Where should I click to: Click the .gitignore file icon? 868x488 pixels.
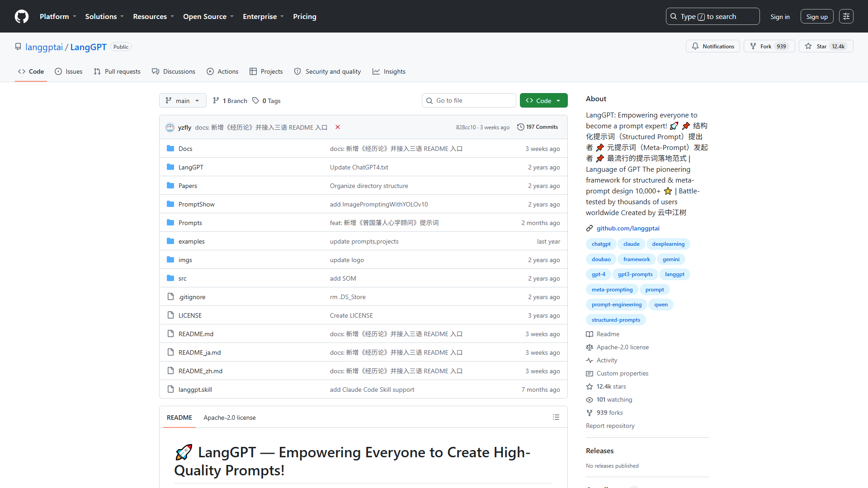170,296
